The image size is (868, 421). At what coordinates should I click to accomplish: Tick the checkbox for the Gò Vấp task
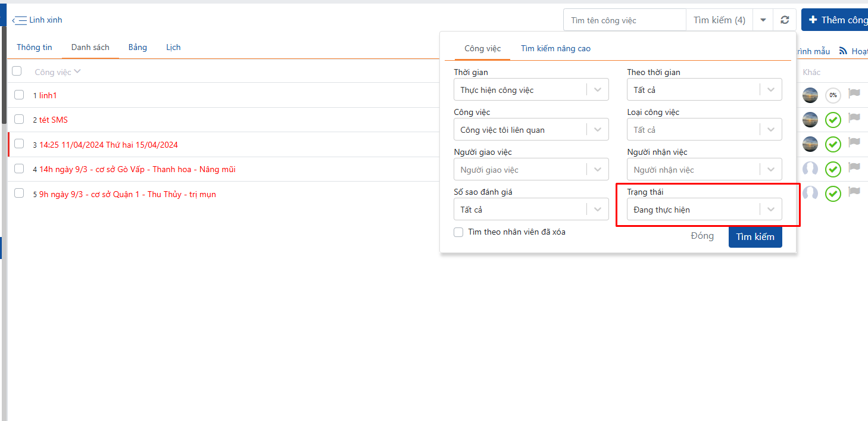(19, 169)
